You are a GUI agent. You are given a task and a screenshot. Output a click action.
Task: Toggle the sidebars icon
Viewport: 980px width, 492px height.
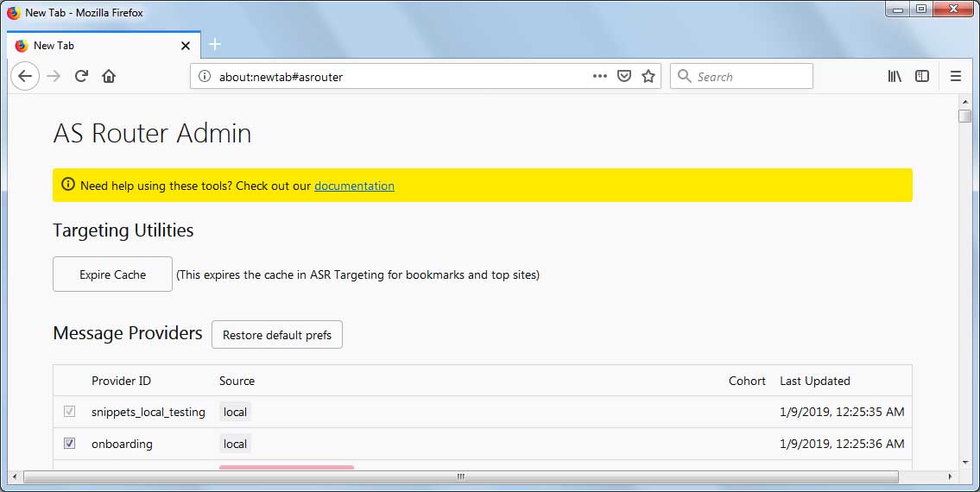pyautogui.click(x=922, y=76)
